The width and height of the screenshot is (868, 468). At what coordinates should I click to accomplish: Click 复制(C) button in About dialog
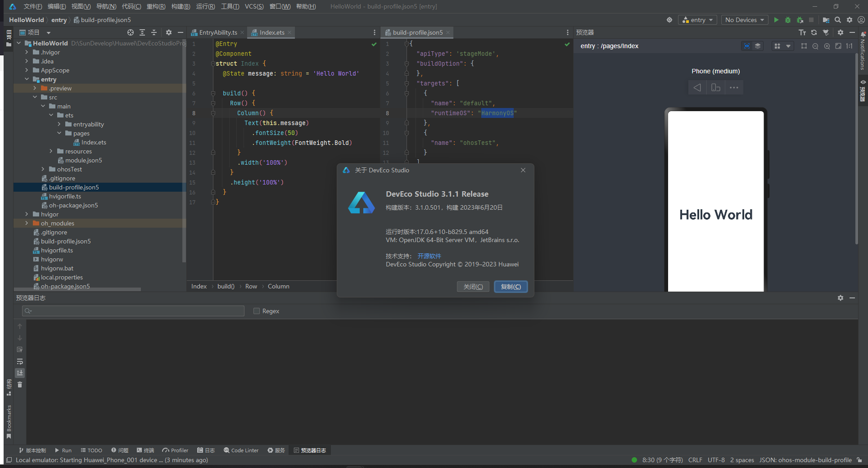pyautogui.click(x=511, y=287)
